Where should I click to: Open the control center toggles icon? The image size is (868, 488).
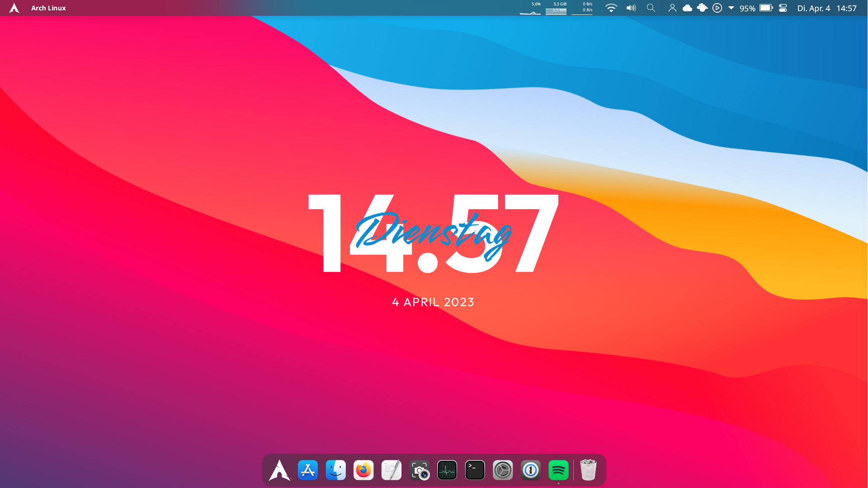[783, 8]
